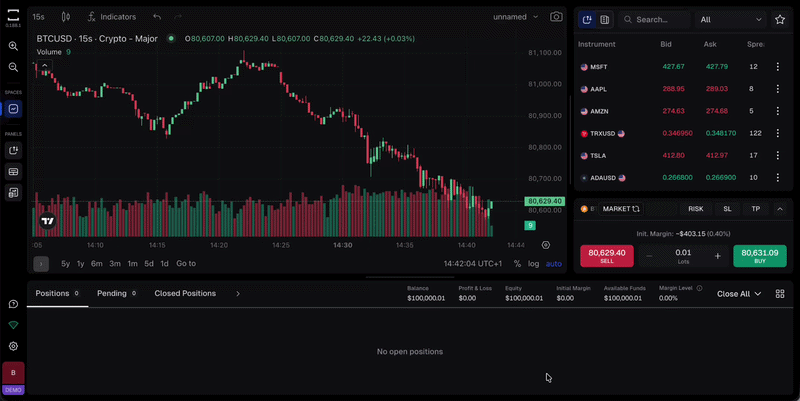Open the layout grid icon near Close All
This screenshot has width=800, height=401.
pos(780,294)
